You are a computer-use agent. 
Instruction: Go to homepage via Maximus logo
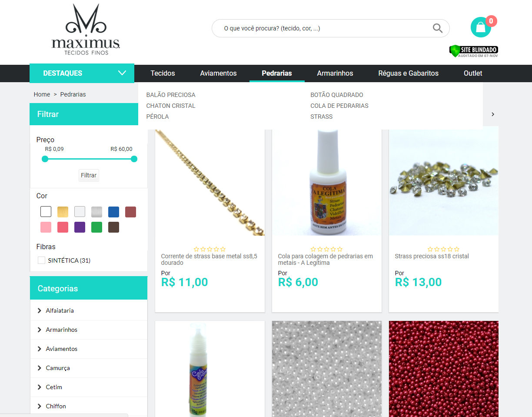tap(86, 30)
